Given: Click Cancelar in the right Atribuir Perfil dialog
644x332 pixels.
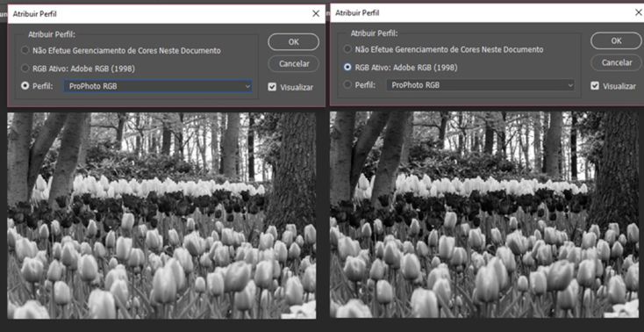Looking at the screenshot, I should 616,62.
